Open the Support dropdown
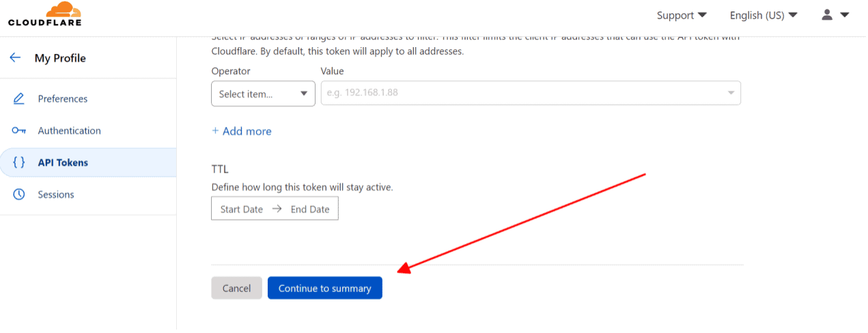Viewport: 868px width, 333px height. click(682, 15)
